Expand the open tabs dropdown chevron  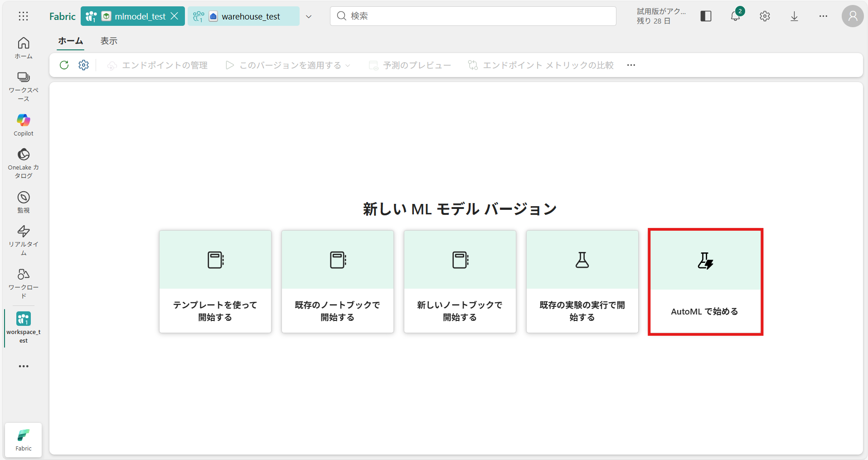[x=309, y=17]
